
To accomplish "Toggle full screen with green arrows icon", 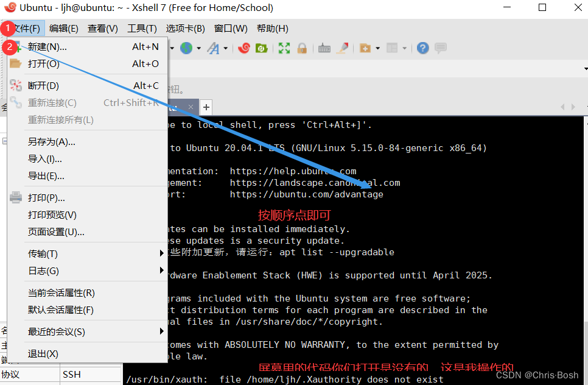I will point(284,48).
